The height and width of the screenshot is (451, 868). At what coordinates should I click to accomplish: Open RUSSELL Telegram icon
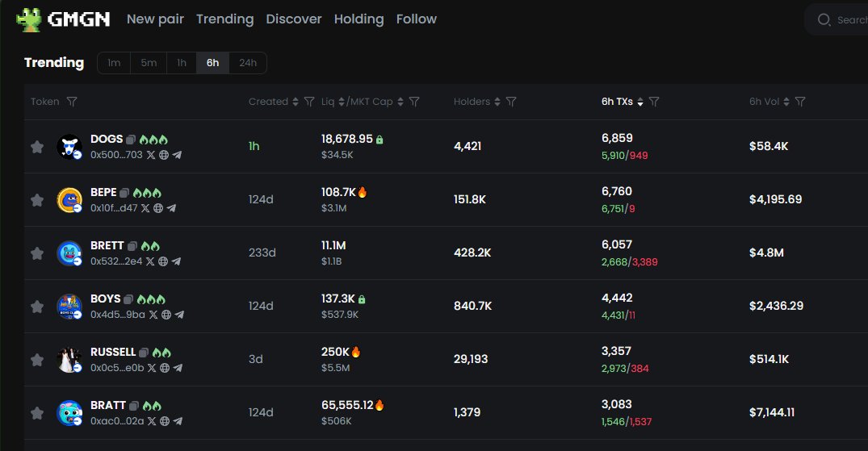click(178, 368)
